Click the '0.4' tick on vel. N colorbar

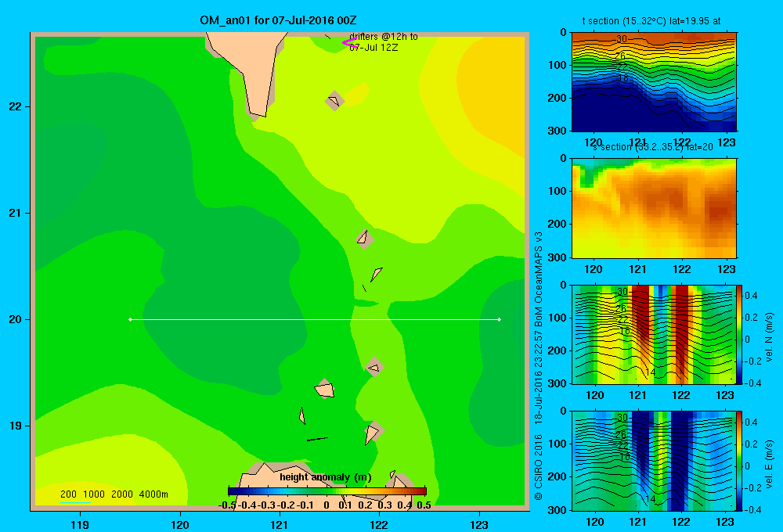(x=751, y=296)
